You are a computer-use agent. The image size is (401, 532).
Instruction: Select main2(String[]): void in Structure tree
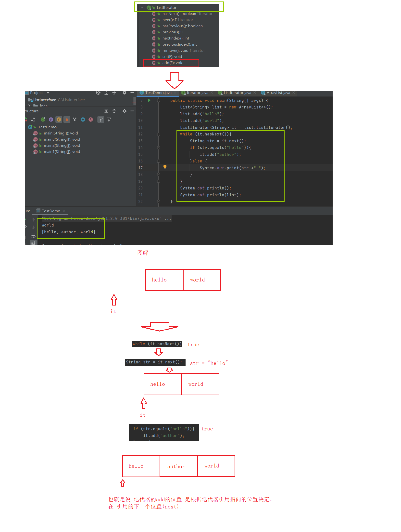pos(57,146)
